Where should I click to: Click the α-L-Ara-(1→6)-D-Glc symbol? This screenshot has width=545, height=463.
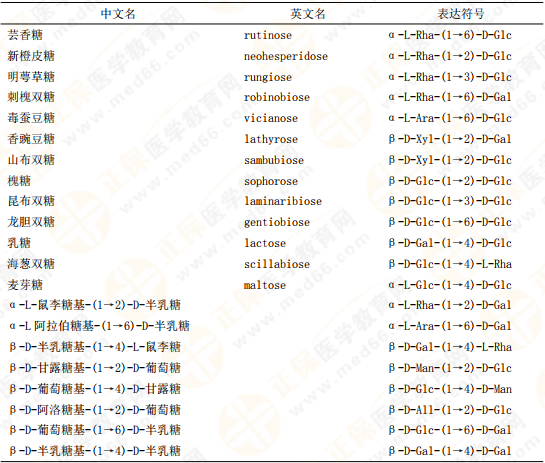(x=450, y=117)
